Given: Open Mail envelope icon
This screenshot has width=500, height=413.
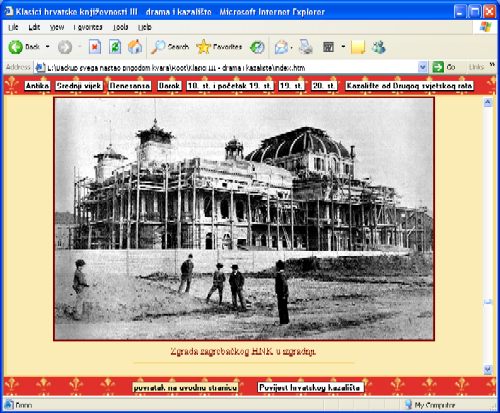Looking at the screenshot, I should [x=281, y=47].
